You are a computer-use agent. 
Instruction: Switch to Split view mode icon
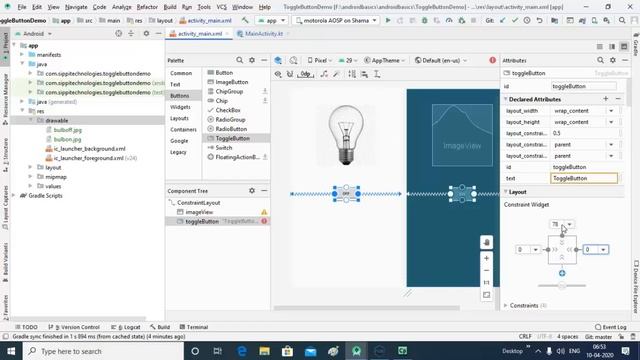pos(612,47)
